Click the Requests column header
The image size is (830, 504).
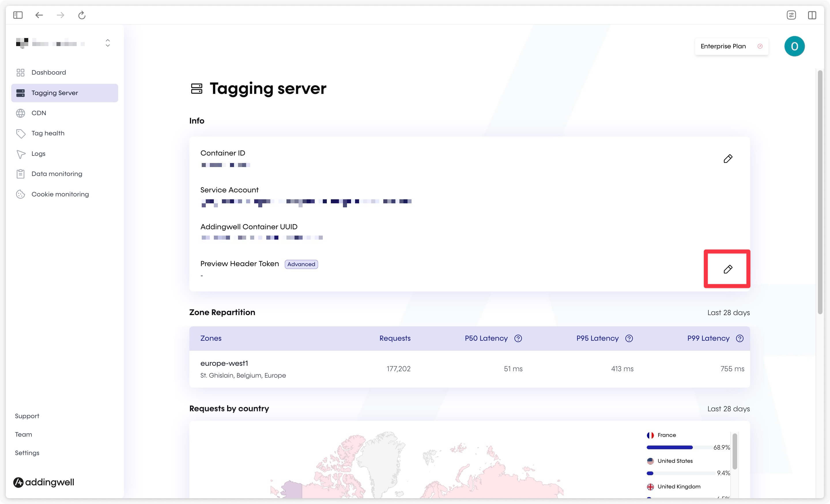[x=395, y=338]
